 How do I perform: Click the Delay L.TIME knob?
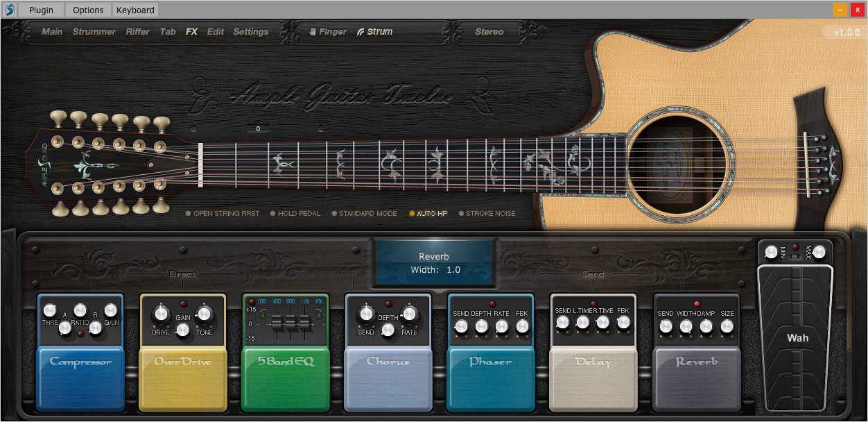click(582, 323)
